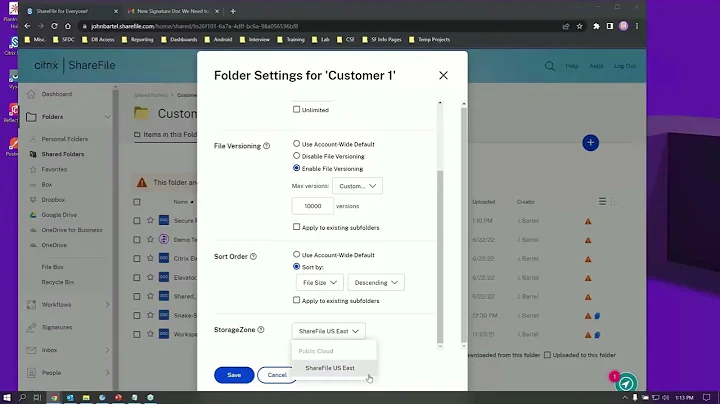720x404 pixels.
Task: Click the Sort Order help question icon
Action: pyautogui.click(x=253, y=257)
